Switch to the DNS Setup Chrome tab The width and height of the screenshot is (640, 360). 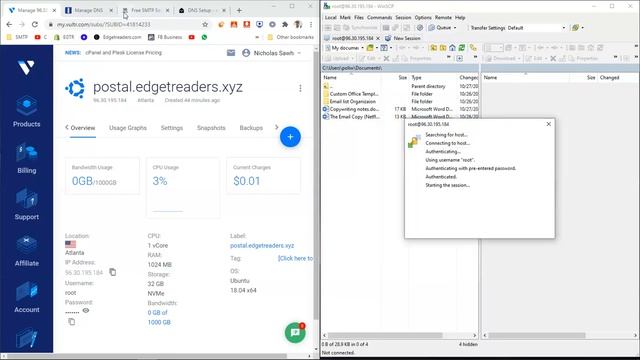coord(202,10)
